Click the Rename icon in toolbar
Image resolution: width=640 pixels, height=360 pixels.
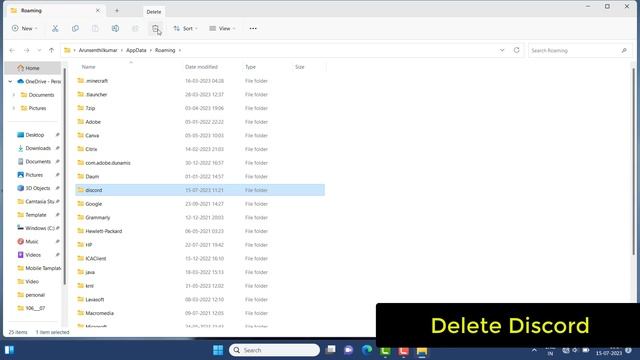pyautogui.click(x=115, y=29)
